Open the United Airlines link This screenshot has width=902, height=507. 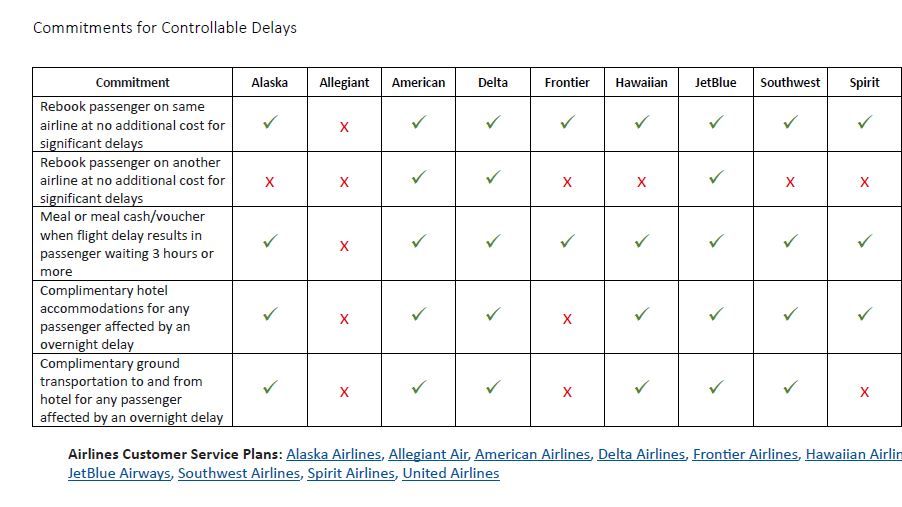point(450,473)
